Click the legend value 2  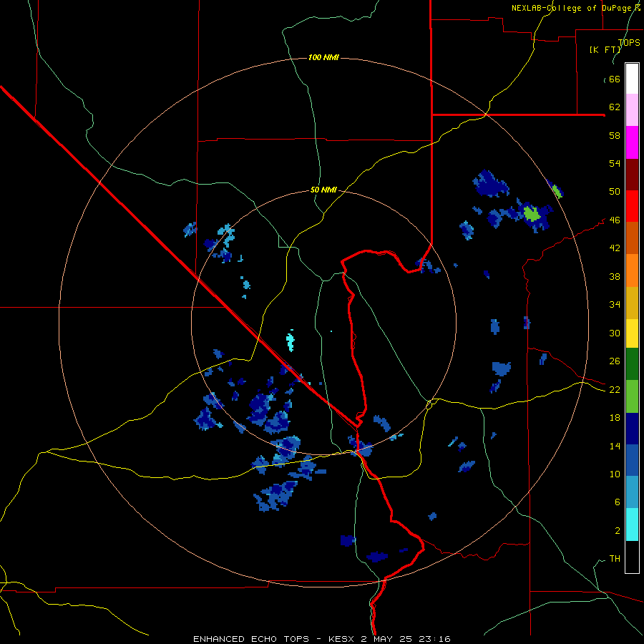tap(618, 530)
